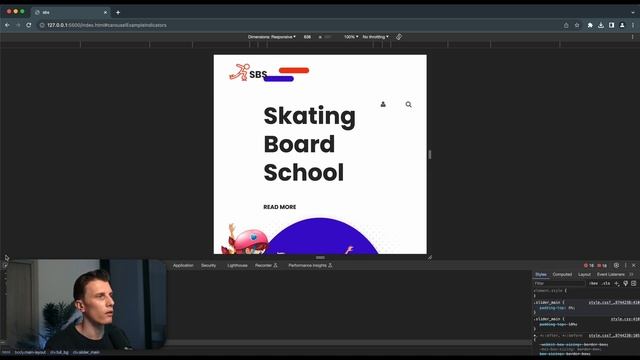640x360 pixels.
Task: Click the SBS skater logo
Action: click(248, 73)
